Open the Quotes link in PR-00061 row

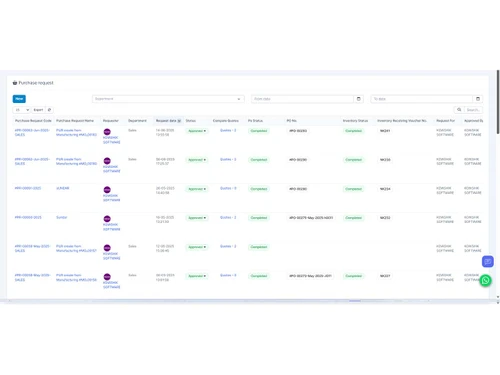click(228, 188)
